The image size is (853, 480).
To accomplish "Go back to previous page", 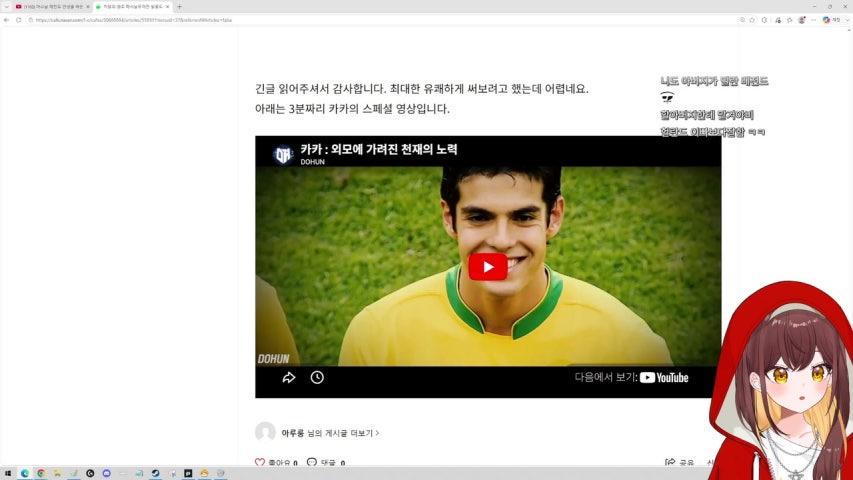I will 7,20.
